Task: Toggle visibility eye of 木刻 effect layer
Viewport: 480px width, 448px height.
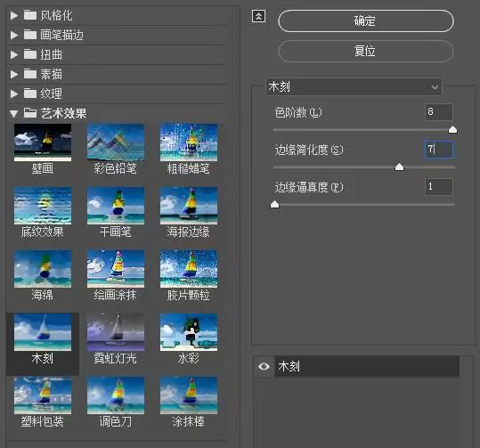Action: (264, 366)
